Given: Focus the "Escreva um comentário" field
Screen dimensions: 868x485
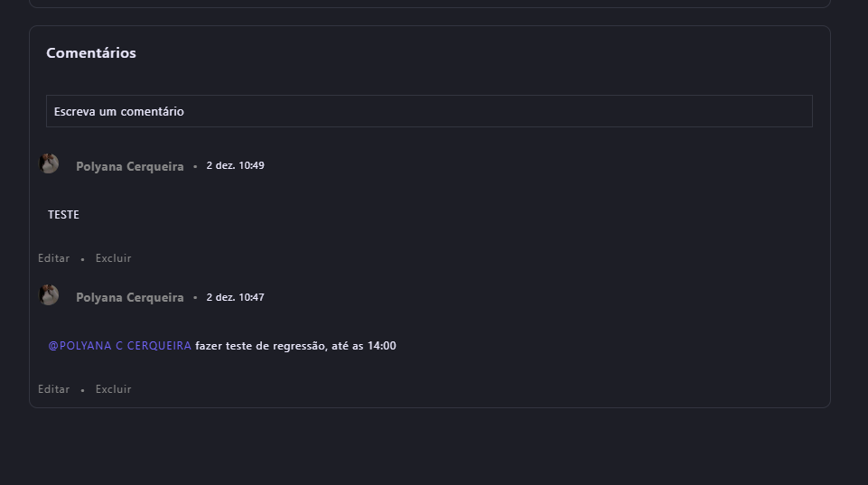Looking at the screenshot, I should click(429, 111).
